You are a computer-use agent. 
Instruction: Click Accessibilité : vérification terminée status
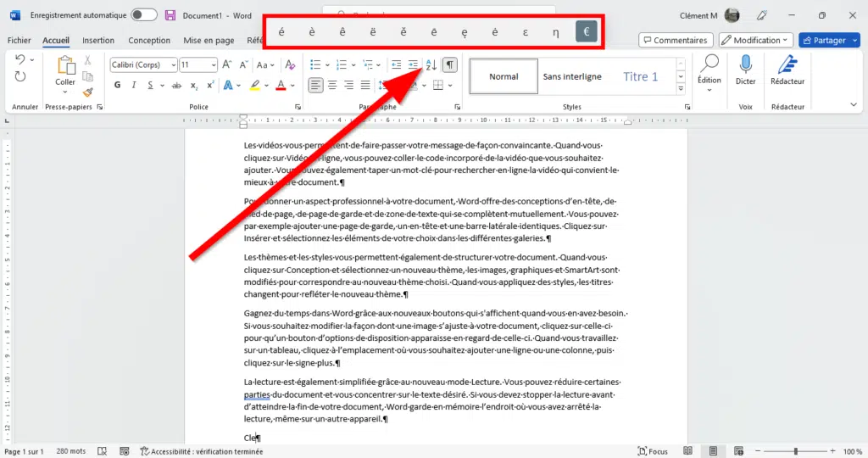tap(202, 451)
